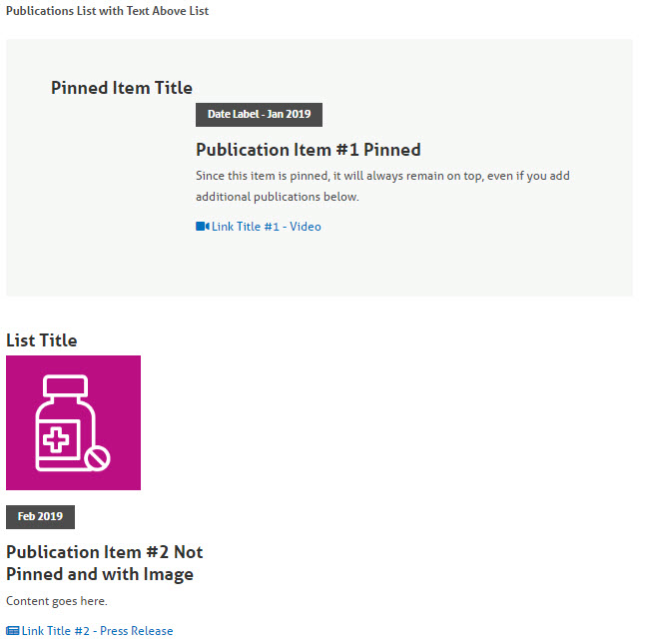Select the Publication Item #1 Pinned heading

[309, 150]
